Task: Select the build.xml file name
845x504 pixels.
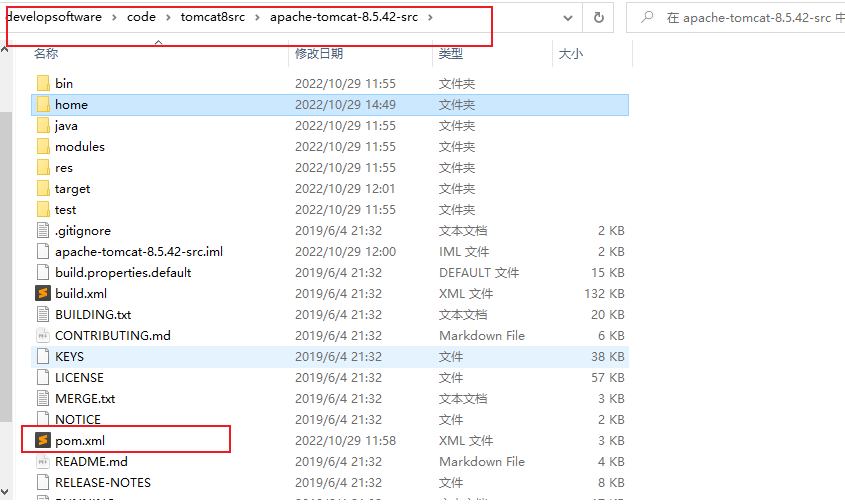Action: tap(81, 293)
